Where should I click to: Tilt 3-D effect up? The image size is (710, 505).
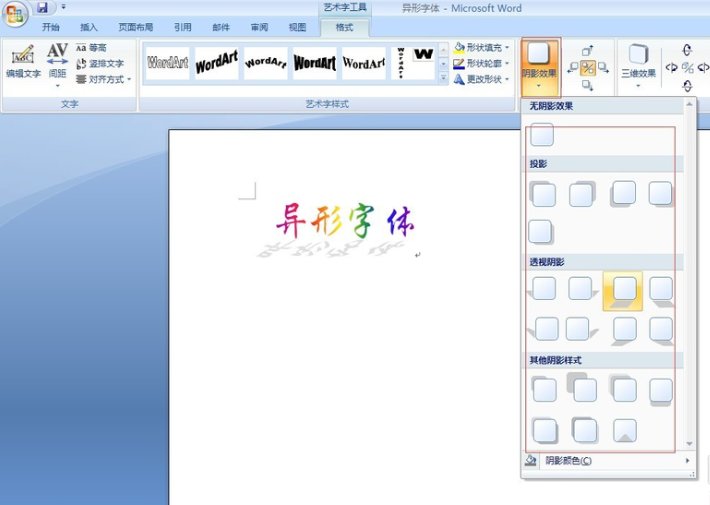pos(687,49)
